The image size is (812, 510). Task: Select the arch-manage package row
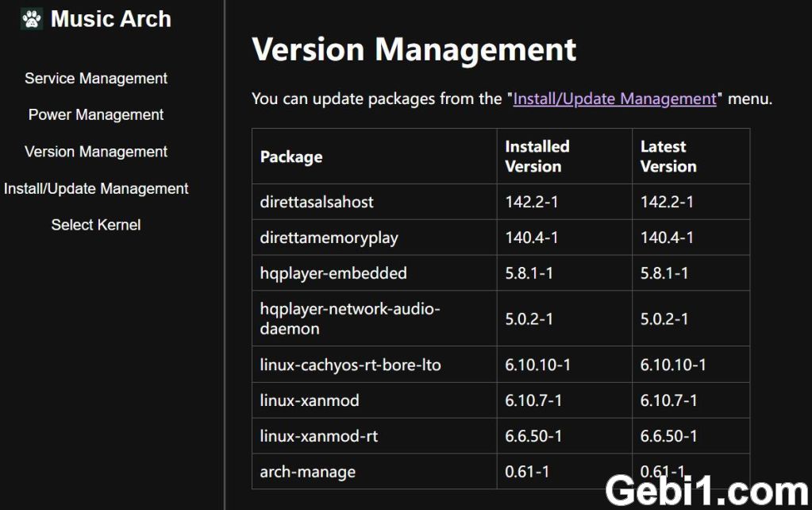point(501,472)
